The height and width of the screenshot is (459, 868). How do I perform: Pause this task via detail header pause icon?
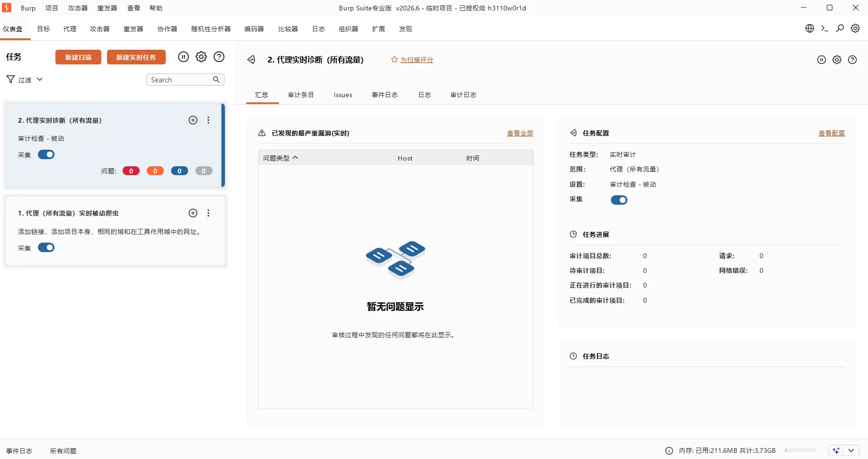click(x=822, y=60)
